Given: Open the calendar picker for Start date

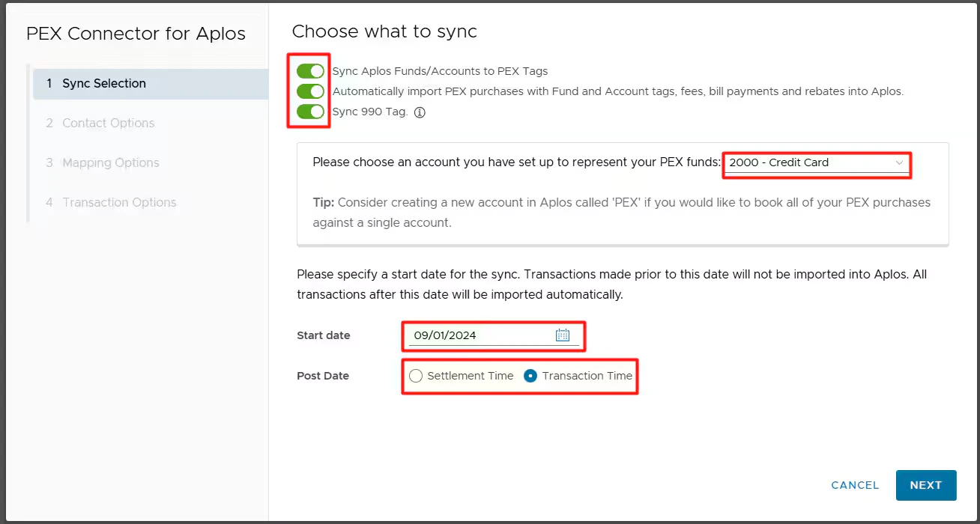Looking at the screenshot, I should tap(563, 335).
